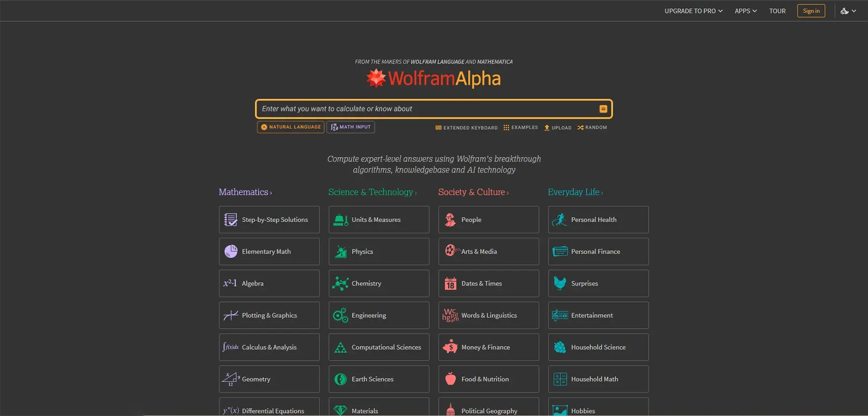This screenshot has width=868, height=416.
Task: Click the Earth Sciences globe icon
Action: [x=340, y=379]
